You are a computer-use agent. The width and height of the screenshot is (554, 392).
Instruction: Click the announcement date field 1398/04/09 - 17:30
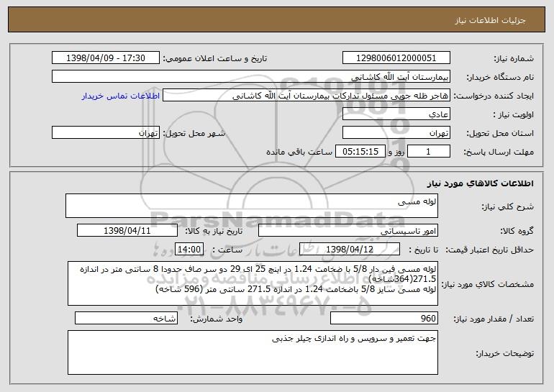pos(106,58)
